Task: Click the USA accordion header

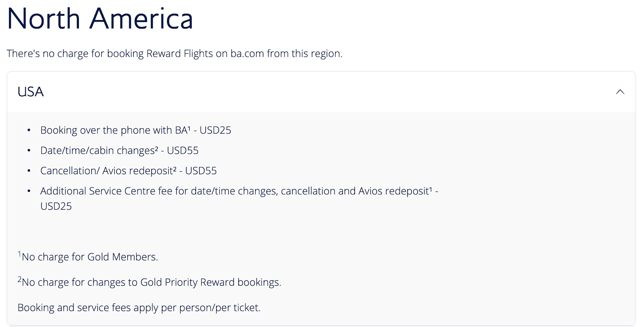Action: tap(321, 92)
